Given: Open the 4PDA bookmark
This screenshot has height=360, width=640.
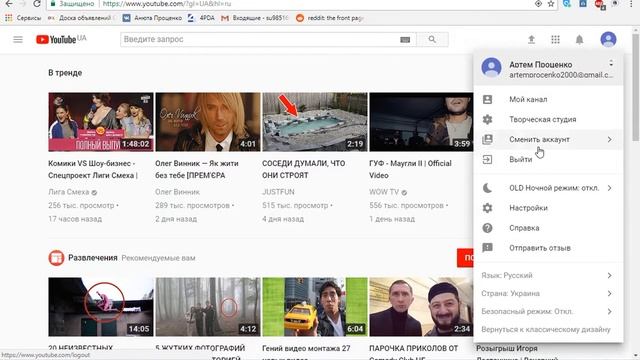Looking at the screenshot, I should point(201,18).
